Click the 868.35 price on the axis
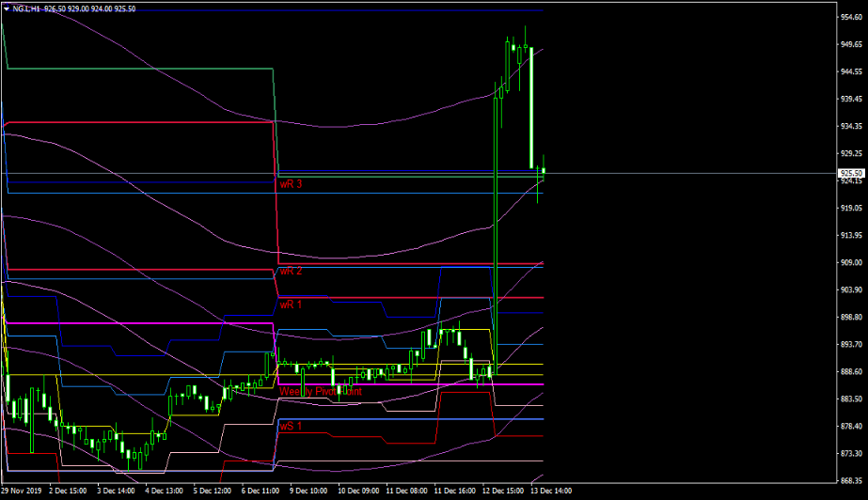This screenshot has height=500, width=868. pyautogui.click(x=850, y=481)
